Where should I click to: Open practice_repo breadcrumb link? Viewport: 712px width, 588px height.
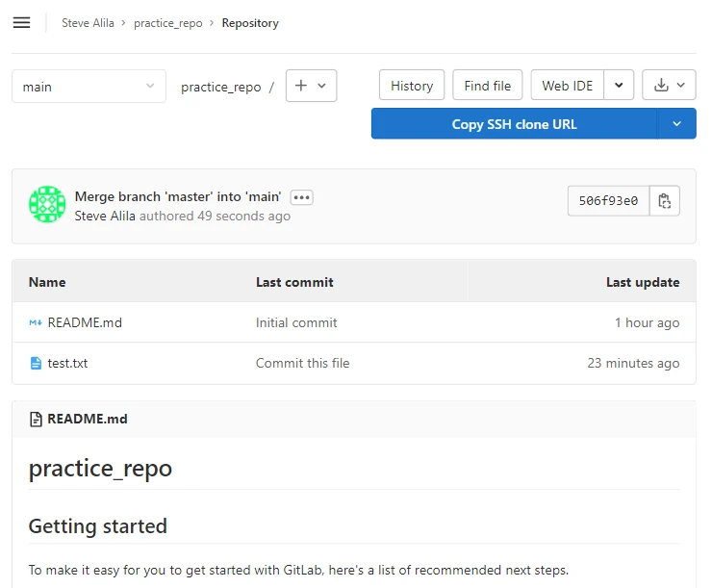(168, 23)
